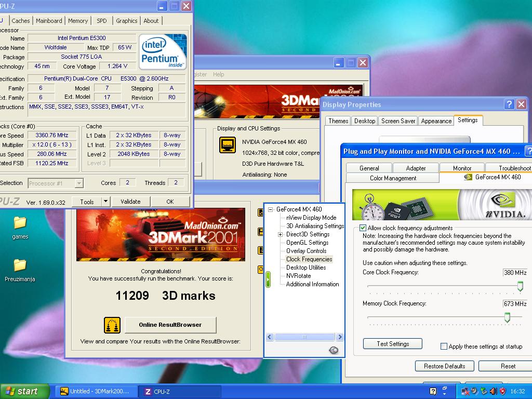Select NVRotate tree item
This screenshot has height=399, width=532.
click(299, 276)
